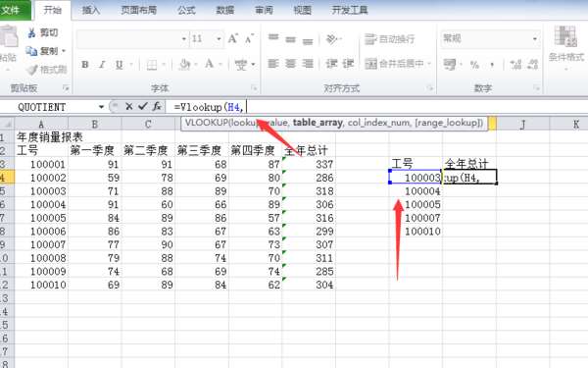Center text horizontally icon
588x368 pixels.
point(291,64)
